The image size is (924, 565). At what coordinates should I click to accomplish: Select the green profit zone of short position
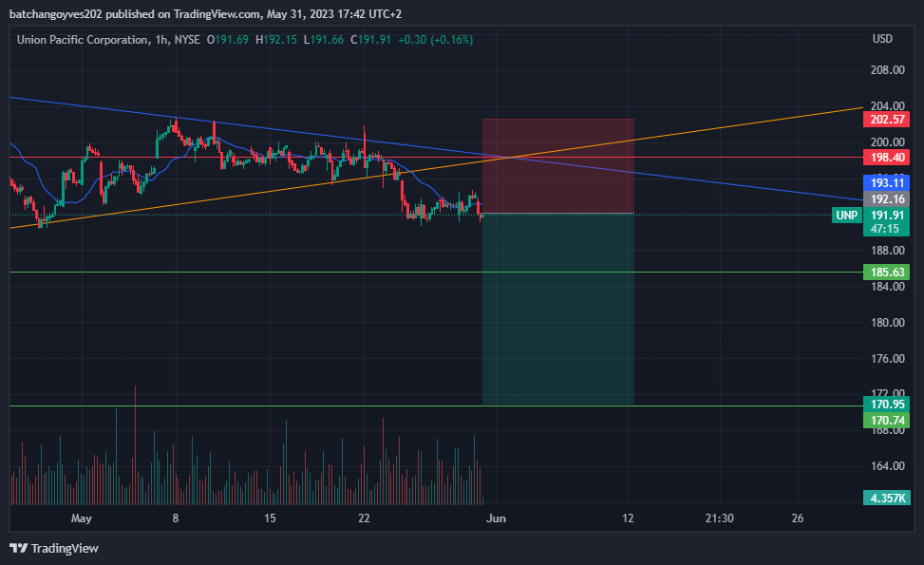click(558, 309)
